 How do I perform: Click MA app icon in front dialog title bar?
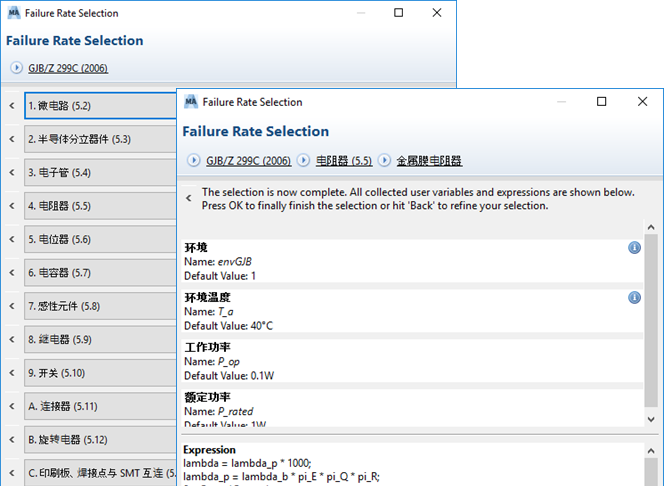tap(190, 101)
